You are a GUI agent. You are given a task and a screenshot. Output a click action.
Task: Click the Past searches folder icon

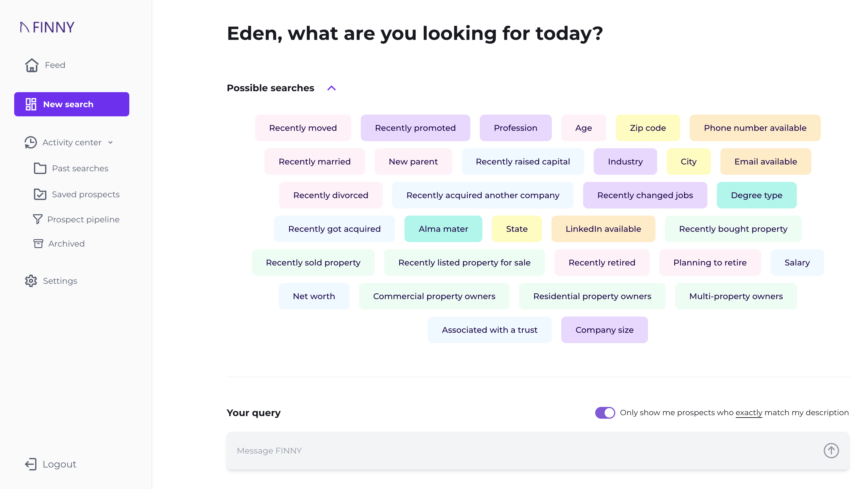pyautogui.click(x=40, y=169)
